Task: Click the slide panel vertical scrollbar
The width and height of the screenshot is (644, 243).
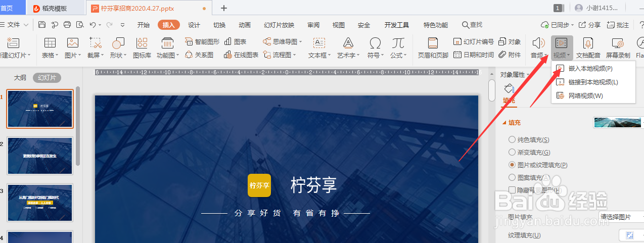Action: pyautogui.click(x=78, y=126)
